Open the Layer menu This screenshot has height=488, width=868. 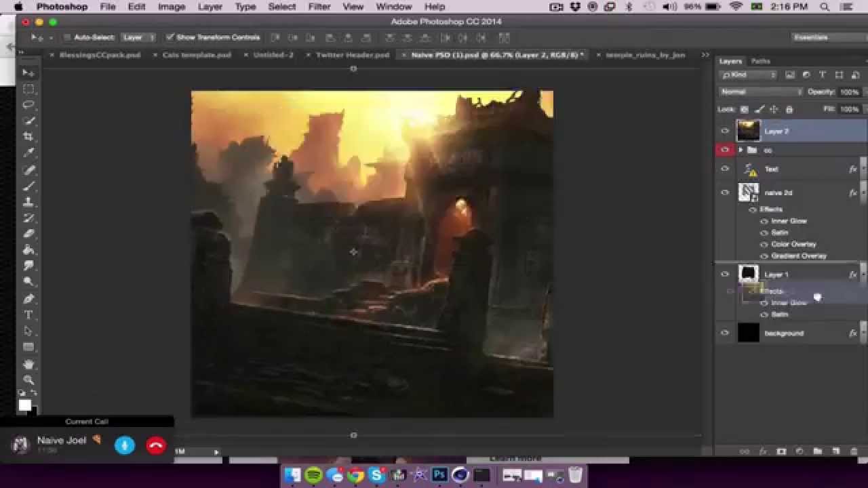210,7
